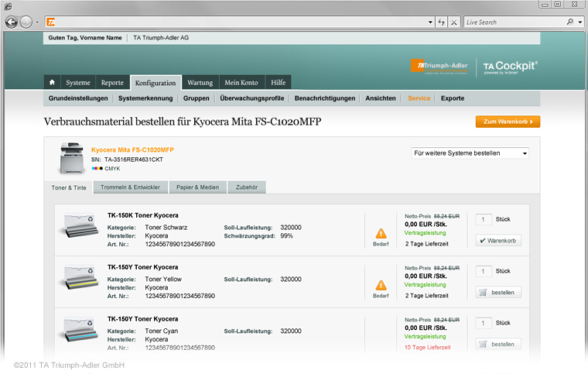Screen dimensions: 588x374
Task: Click bestellen button for Toner Yellow
Action: pos(498,292)
